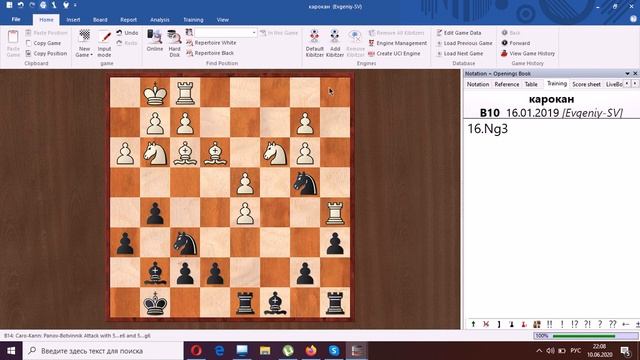Select the move 16.Ng3 in notation
This screenshot has height=360, width=640.
point(488,129)
